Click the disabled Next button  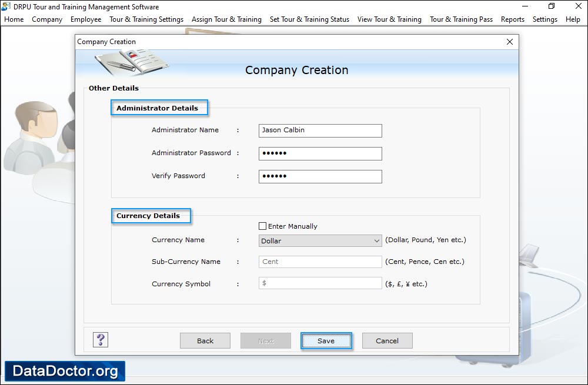tap(266, 341)
